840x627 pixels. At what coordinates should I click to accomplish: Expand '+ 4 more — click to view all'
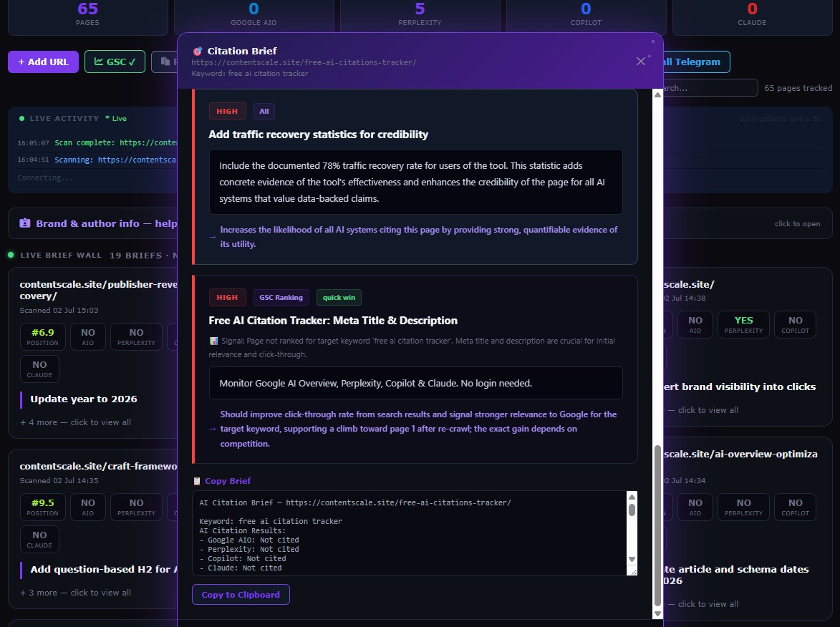(x=75, y=422)
